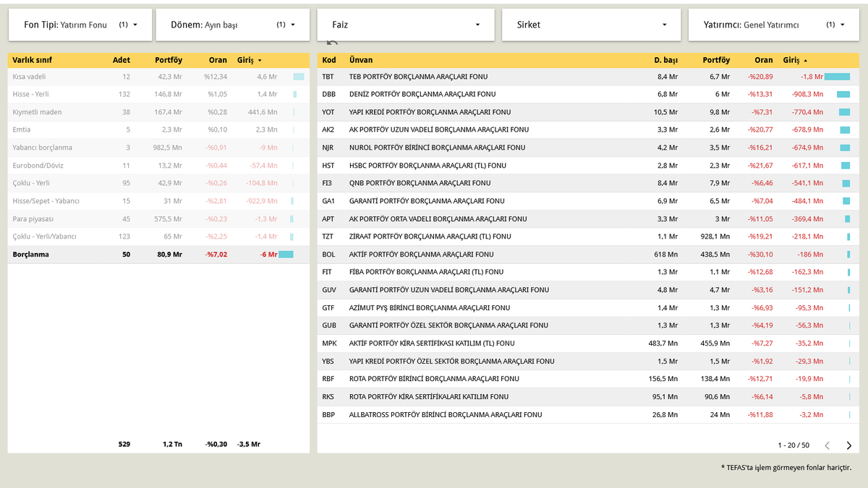Image resolution: width=868 pixels, height=488 pixels.
Task: Click AKTİF PORTFÖY KİRA SERTİFİKASI KATILIM fund
Action: click(432, 343)
